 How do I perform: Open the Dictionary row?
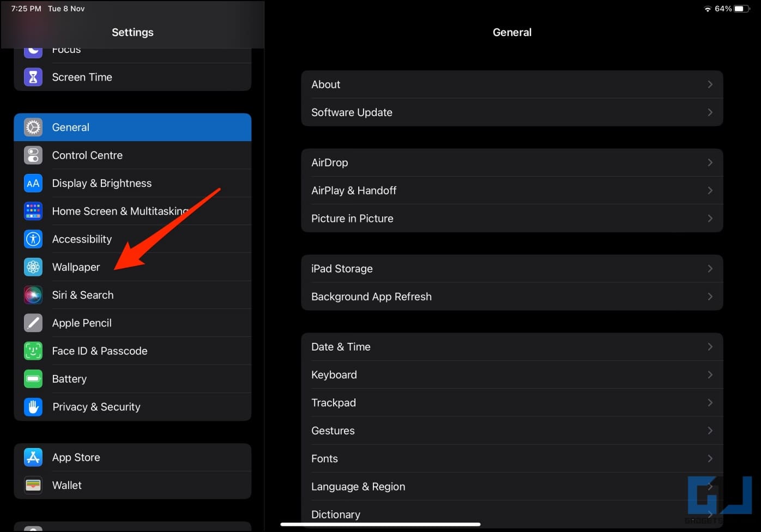[x=512, y=515]
